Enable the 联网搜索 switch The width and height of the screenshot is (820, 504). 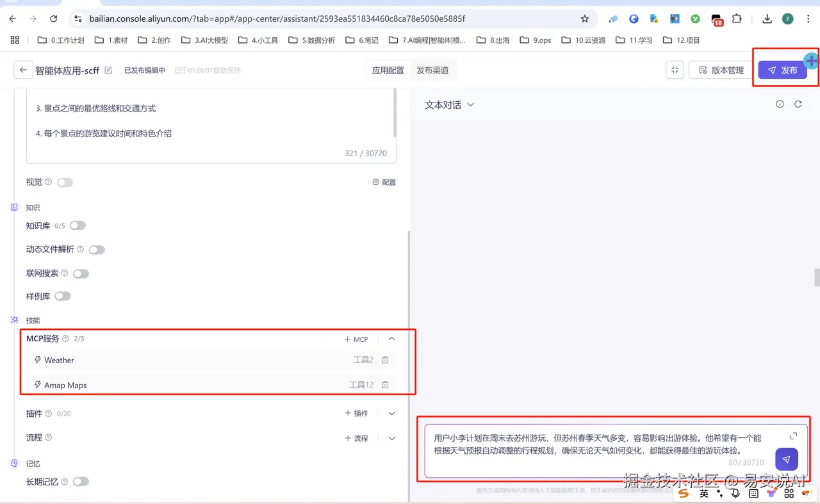point(81,273)
